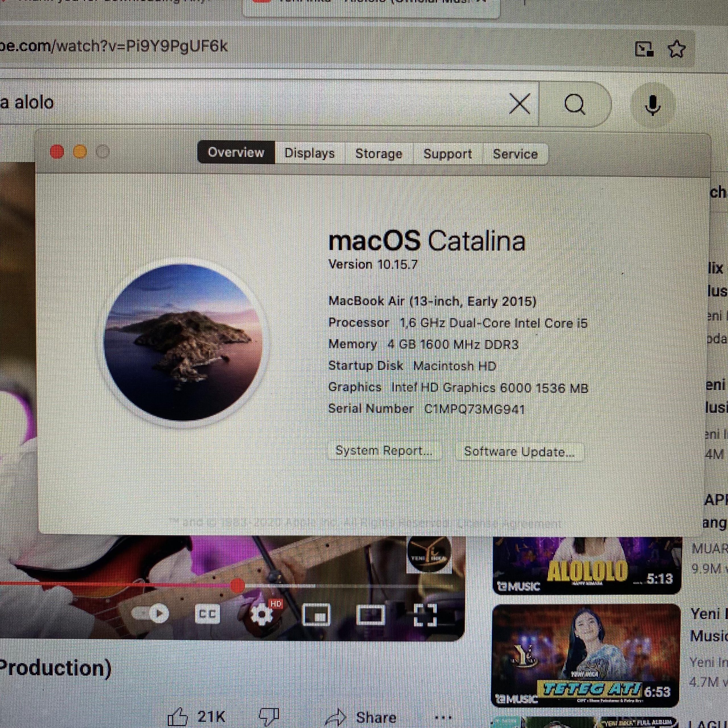Click the YouTube search magnifier button
This screenshot has height=728, width=728.
pos(575,104)
